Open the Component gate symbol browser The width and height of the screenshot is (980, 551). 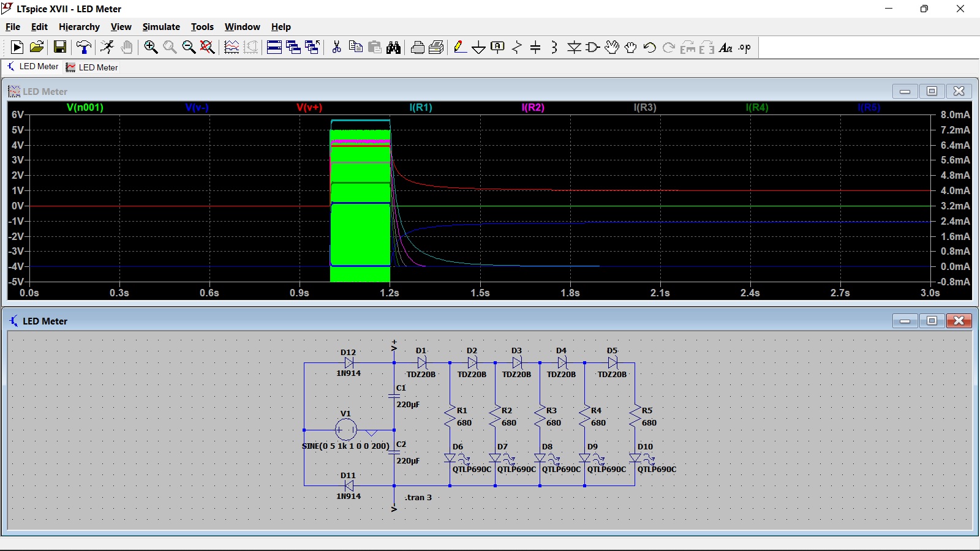point(593,47)
